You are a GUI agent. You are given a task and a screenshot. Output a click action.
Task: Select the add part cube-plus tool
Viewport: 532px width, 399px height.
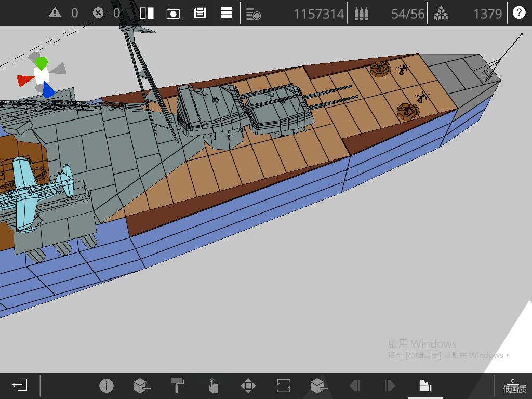[x=142, y=386]
